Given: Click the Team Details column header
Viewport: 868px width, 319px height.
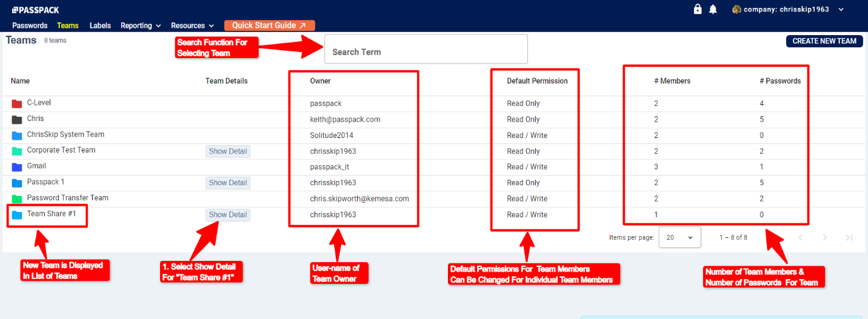Looking at the screenshot, I should pos(227,81).
